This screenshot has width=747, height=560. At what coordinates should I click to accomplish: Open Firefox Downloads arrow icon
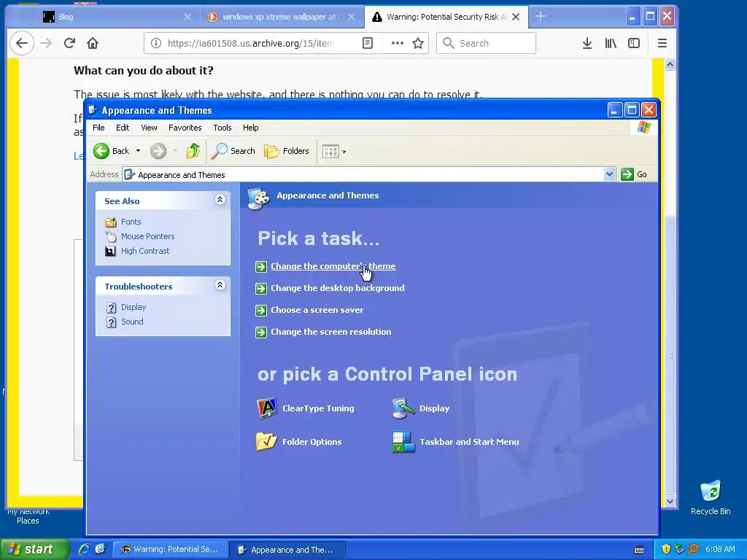coord(587,43)
